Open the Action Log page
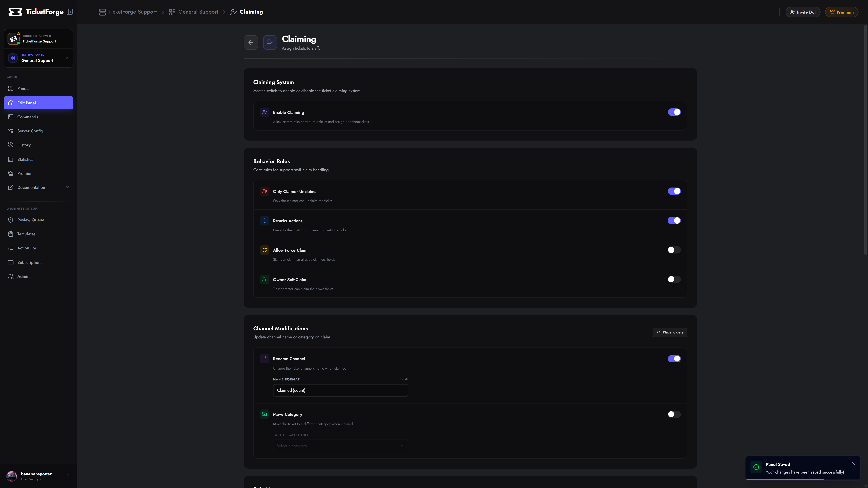This screenshot has width=868, height=488. 38,248
